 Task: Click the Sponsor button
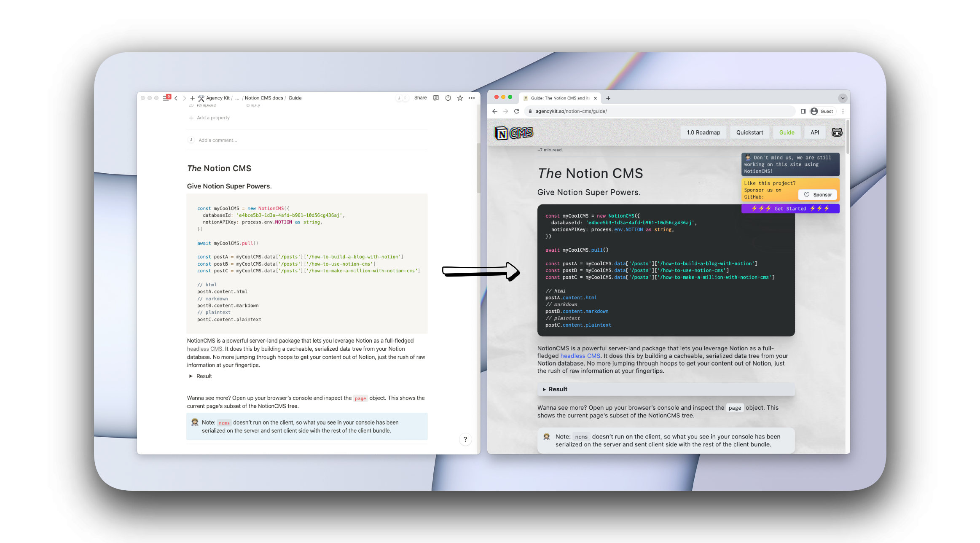coord(817,195)
